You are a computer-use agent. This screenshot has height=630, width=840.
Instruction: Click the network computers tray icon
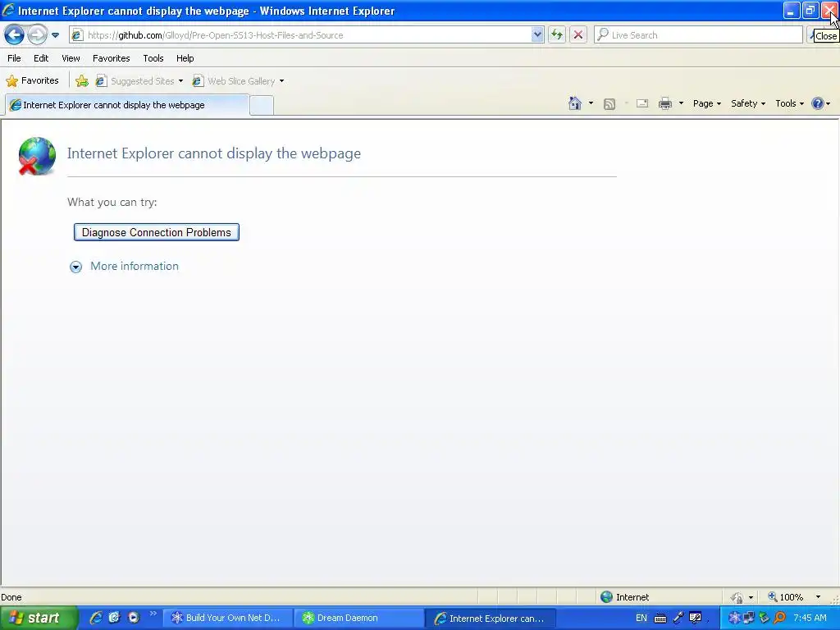748,618
